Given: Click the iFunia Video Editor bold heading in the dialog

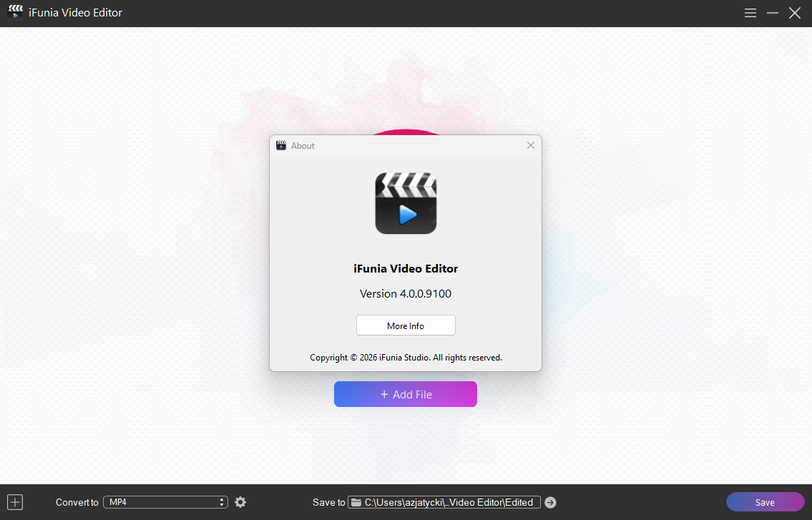Looking at the screenshot, I should click(406, 268).
